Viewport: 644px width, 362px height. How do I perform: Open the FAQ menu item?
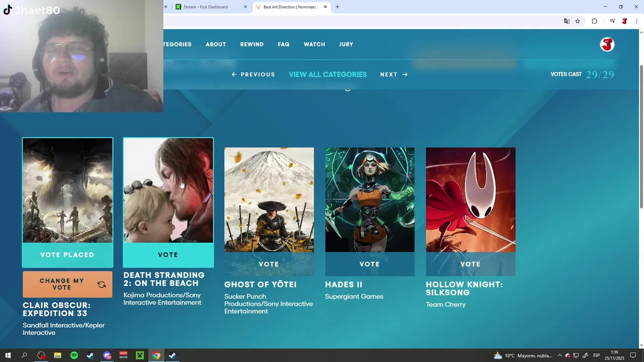pos(284,44)
